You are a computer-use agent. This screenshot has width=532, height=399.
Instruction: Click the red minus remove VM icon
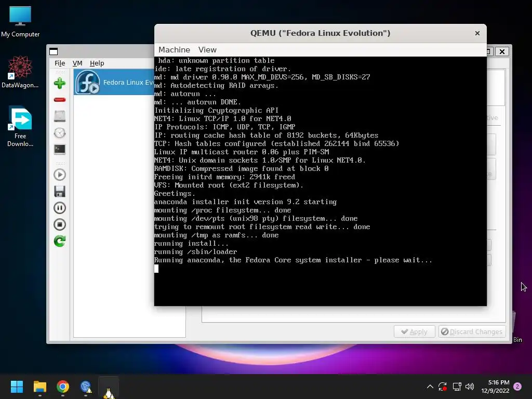(x=60, y=100)
